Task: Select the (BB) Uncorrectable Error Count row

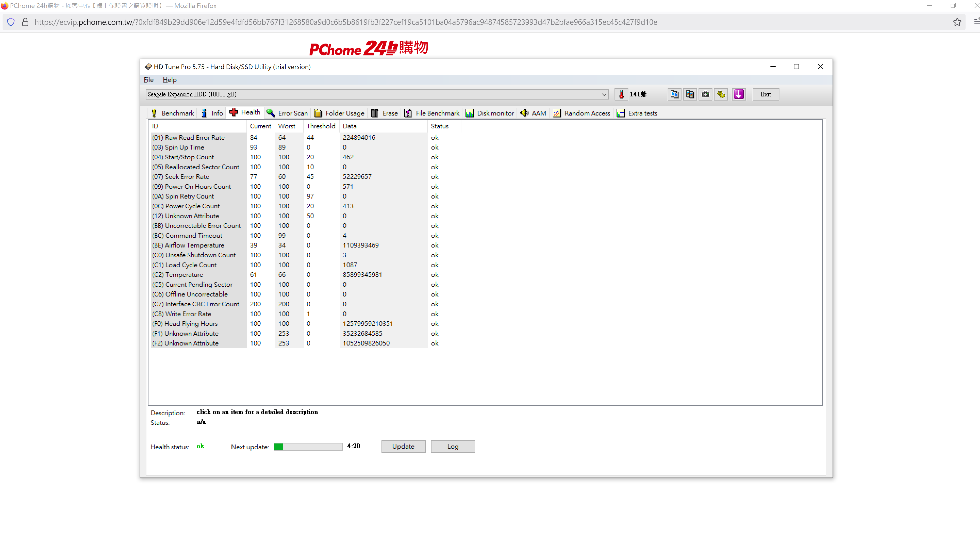Action: coord(306,226)
